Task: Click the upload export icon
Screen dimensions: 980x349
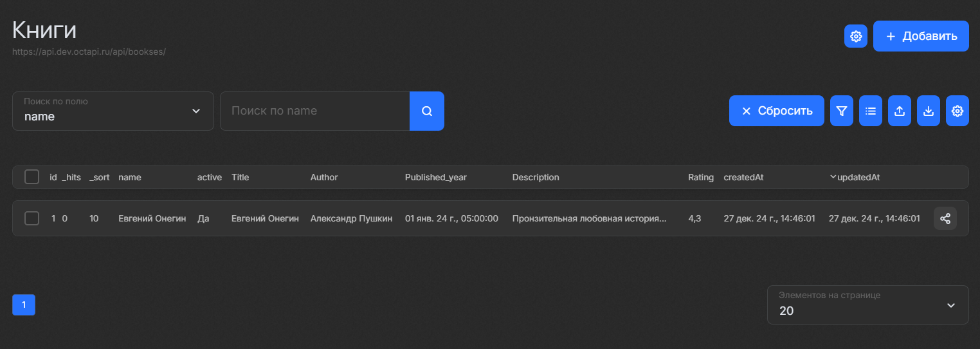Action: tap(899, 111)
